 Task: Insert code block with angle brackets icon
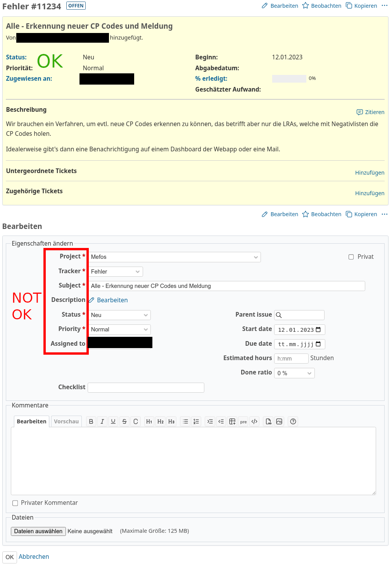click(254, 421)
